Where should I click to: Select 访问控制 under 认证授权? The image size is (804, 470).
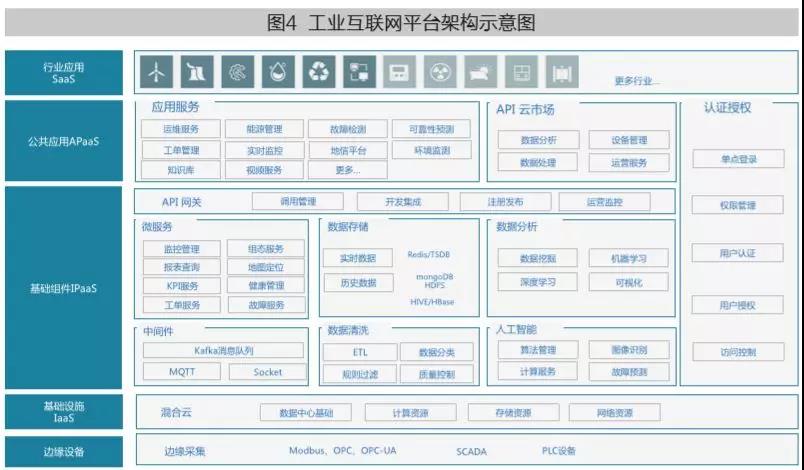[738, 352]
